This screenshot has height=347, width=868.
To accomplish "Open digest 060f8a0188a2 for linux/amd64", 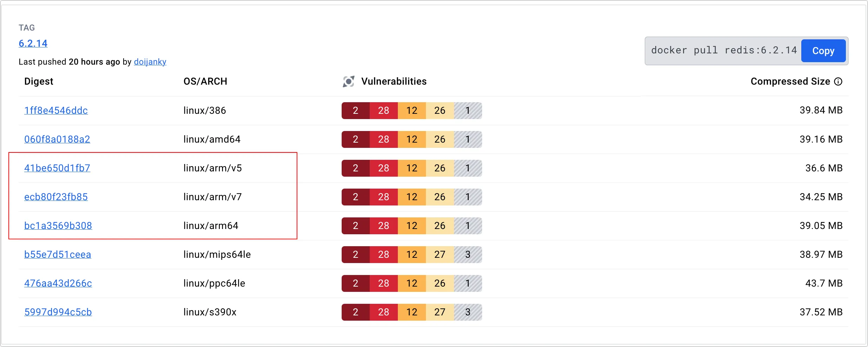I will tap(57, 139).
